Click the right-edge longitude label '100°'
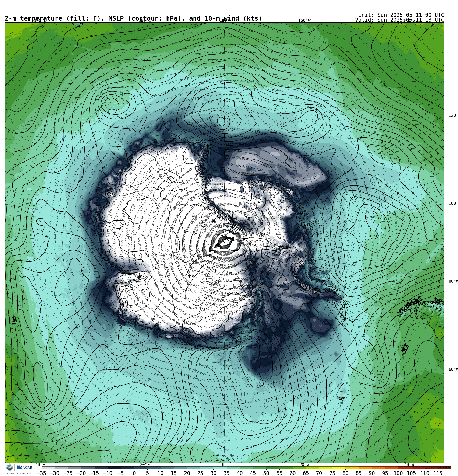Image resolution: width=458 pixels, height=476 pixels. tap(453, 204)
